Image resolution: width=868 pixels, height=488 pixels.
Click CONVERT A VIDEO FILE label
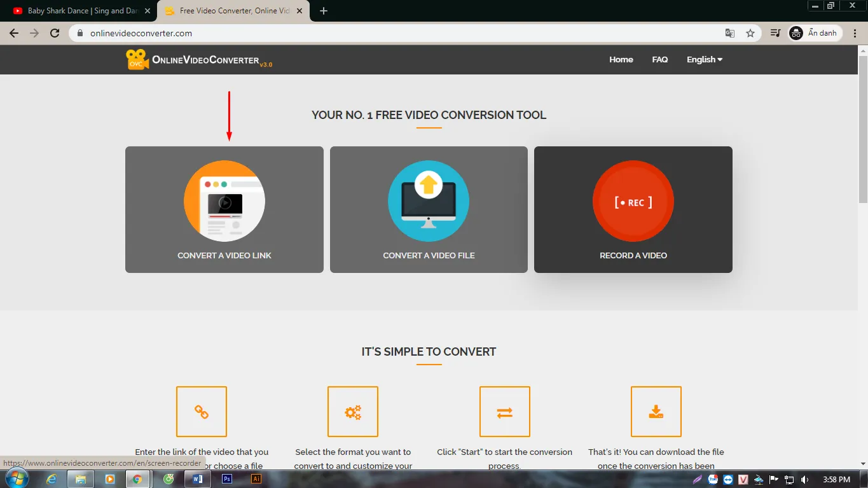[x=429, y=255]
